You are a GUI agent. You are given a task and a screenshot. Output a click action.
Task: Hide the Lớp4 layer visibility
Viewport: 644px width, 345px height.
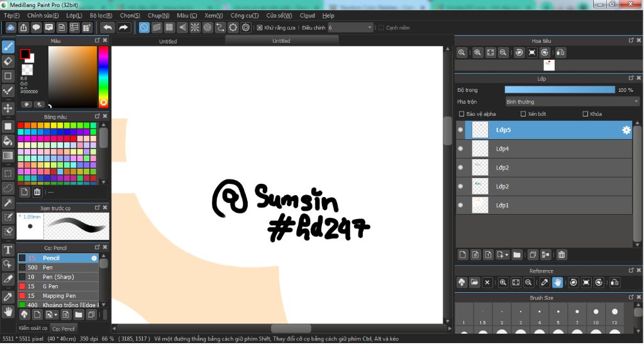click(x=460, y=149)
